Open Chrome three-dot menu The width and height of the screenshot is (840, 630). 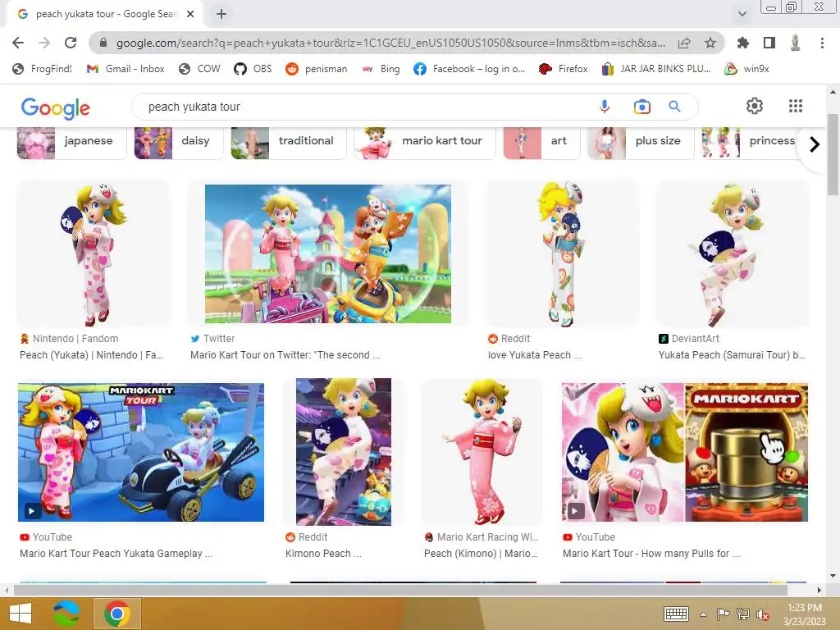coord(822,43)
